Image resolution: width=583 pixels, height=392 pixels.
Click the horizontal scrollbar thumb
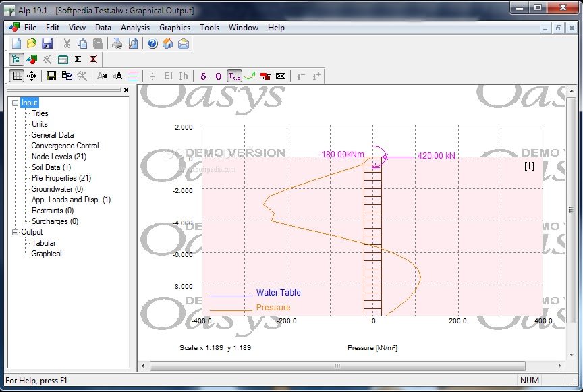tap(337, 366)
